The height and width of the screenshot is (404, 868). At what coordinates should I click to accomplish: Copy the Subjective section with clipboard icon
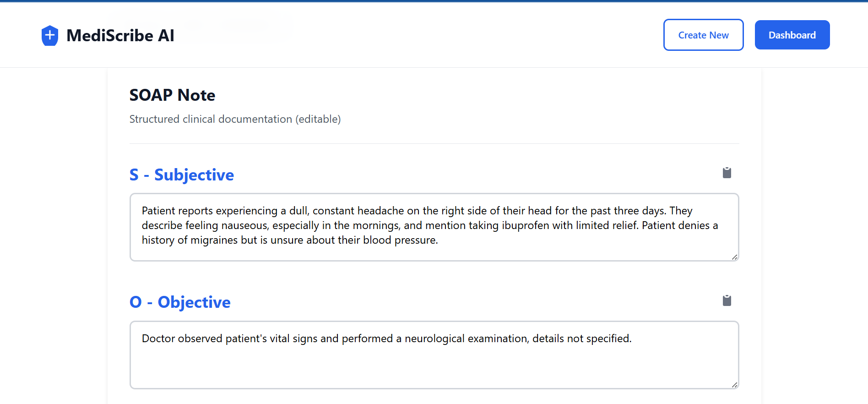pyautogui.click(x=727, y=173)
